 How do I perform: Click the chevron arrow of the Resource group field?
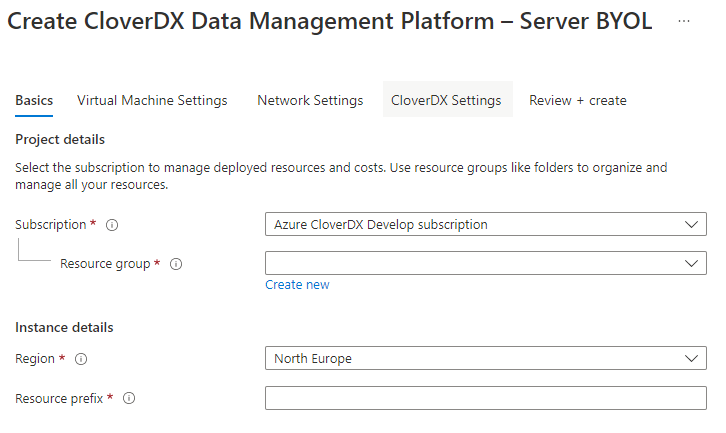click(691, 264)
